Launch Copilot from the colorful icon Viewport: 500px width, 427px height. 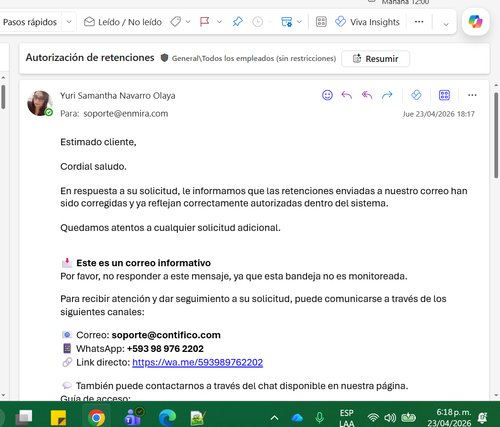(475, 22)
